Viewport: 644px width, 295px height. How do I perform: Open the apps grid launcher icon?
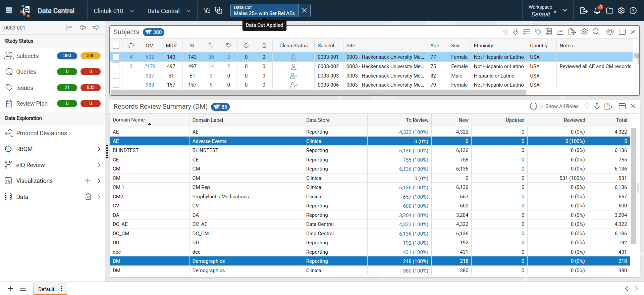9,10
